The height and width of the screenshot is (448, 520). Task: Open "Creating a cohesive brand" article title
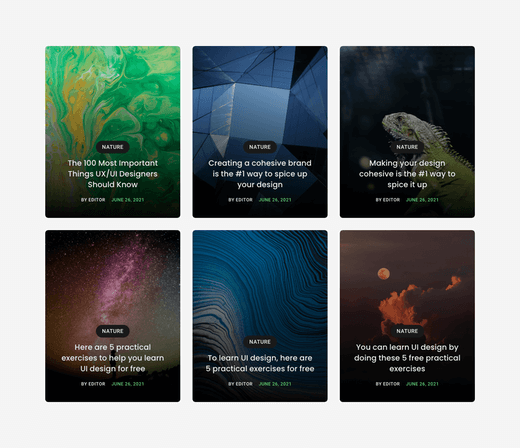[x=260, y=174]
